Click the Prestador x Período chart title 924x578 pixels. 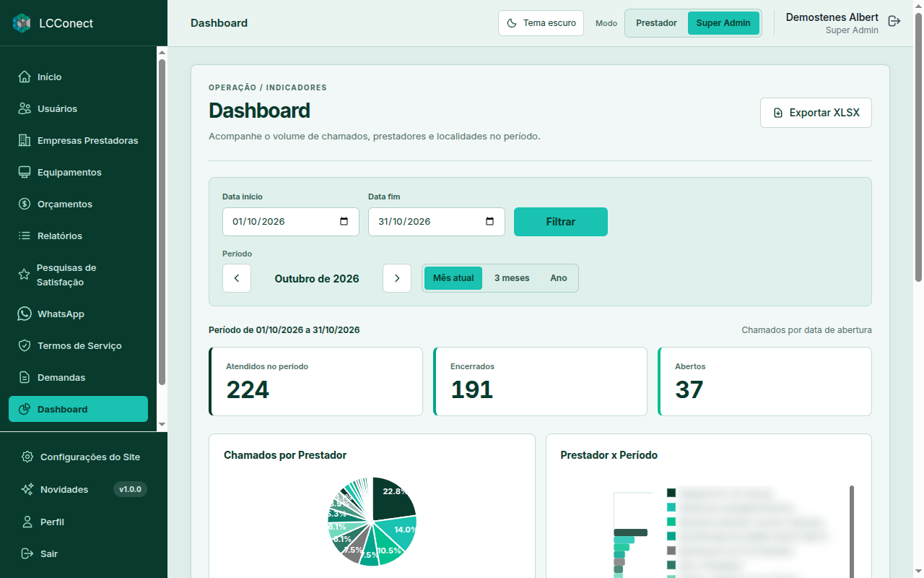pos(609,455)
